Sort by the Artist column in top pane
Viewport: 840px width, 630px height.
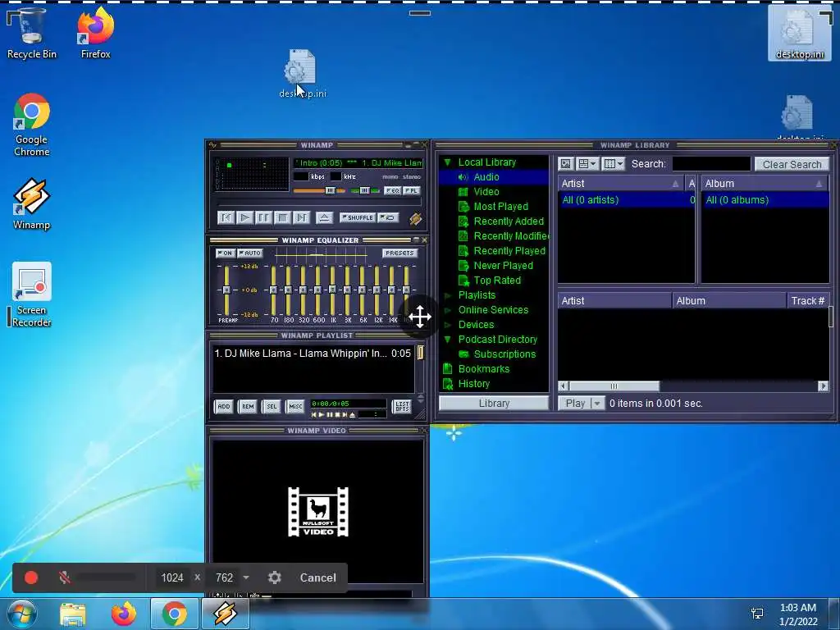(621, 184)
